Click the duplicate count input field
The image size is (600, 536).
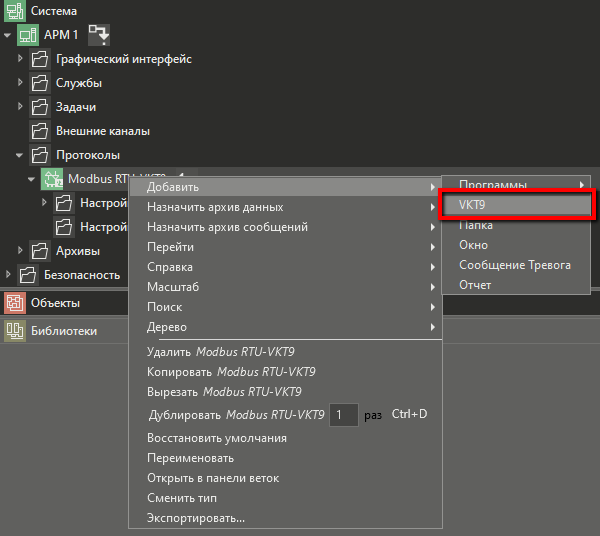point(343,414)
